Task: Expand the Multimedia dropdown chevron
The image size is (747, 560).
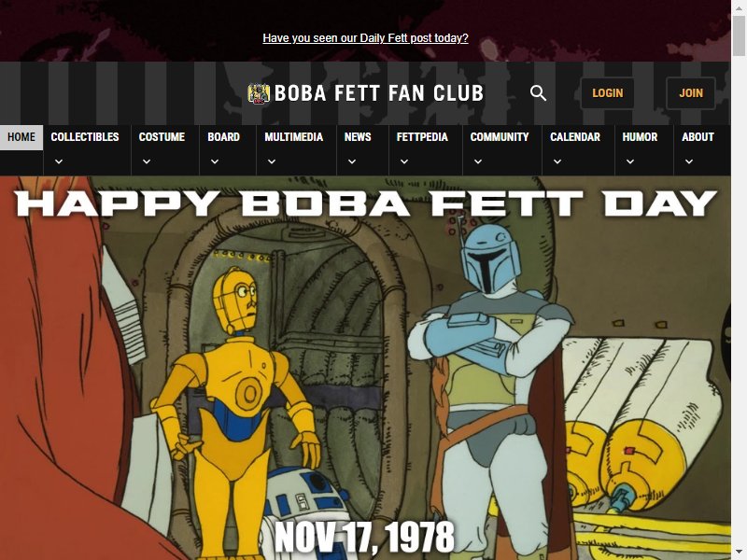Action: pos(272,161)
